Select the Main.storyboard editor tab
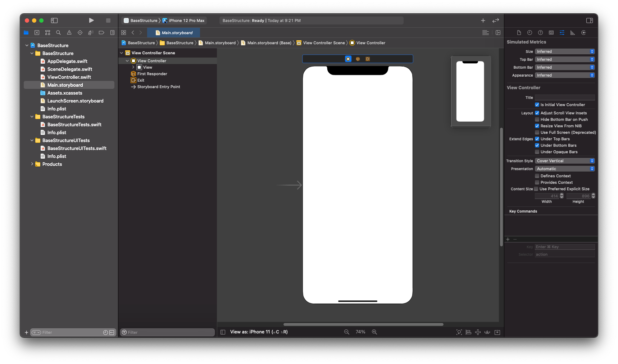Viewport: 618px width, 364px height. click(x=174, y=33)
